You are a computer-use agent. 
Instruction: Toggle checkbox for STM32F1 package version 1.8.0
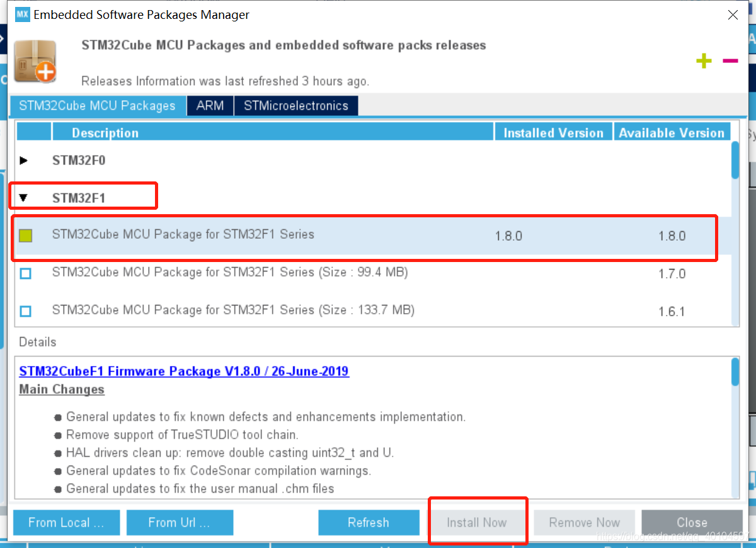pos(25,236)
